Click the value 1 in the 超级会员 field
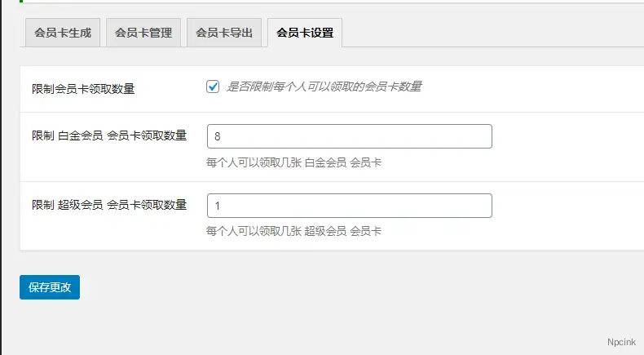This screenshot has width=644, height=355. click(x=217, y=206)
